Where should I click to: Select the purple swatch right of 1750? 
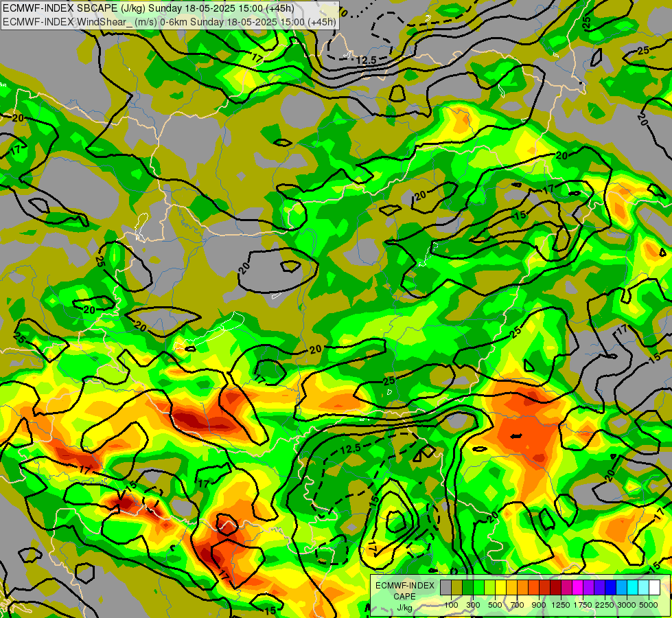point(589,588)
